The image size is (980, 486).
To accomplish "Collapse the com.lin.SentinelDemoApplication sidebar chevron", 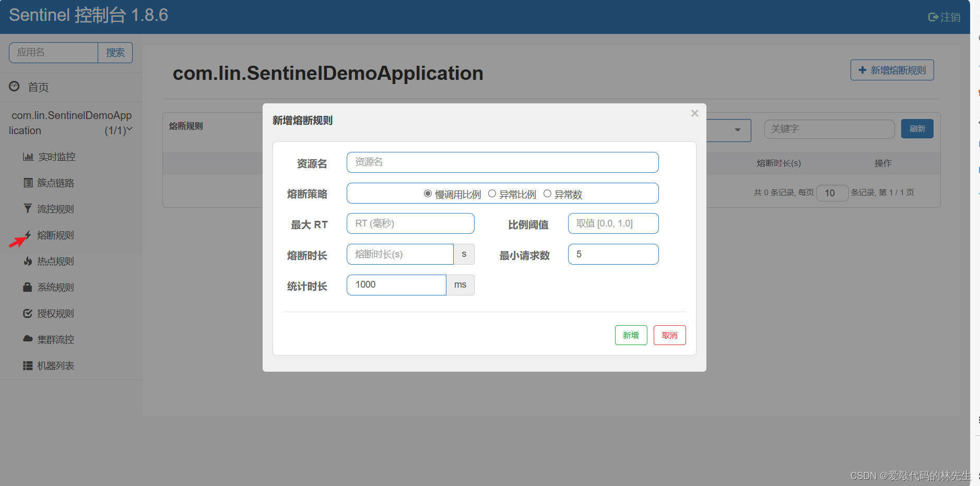I will pyautogui.click(x=129, y=129).
